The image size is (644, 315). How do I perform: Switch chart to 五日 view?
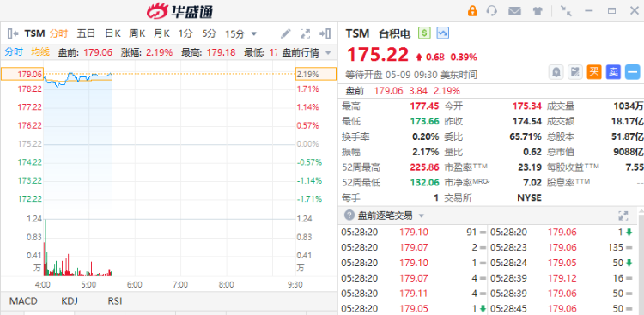click(x=86, y=33)
